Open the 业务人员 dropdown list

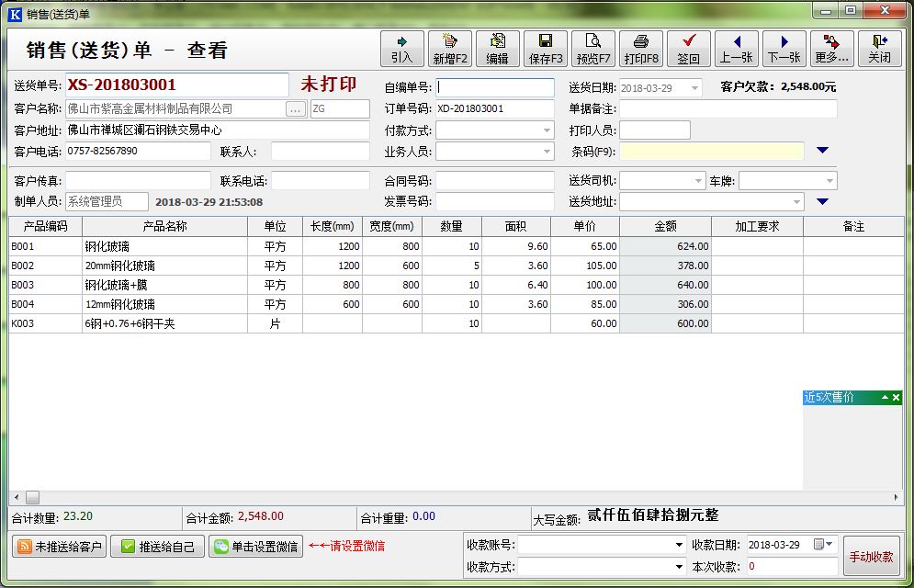pos(546,152)
